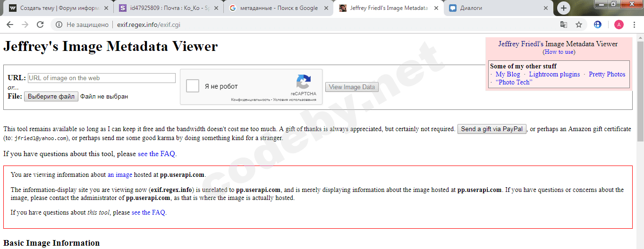Click 'Send a gift via PayPal' button
644x249 pixels.
point(491,129)
